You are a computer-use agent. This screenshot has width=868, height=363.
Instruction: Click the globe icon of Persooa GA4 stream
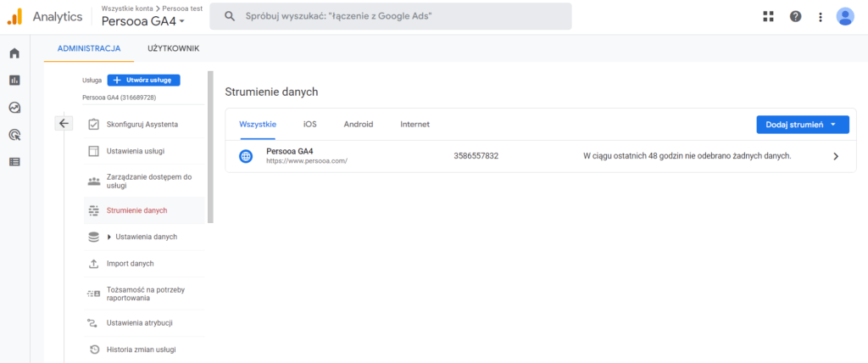click(246, 156)
